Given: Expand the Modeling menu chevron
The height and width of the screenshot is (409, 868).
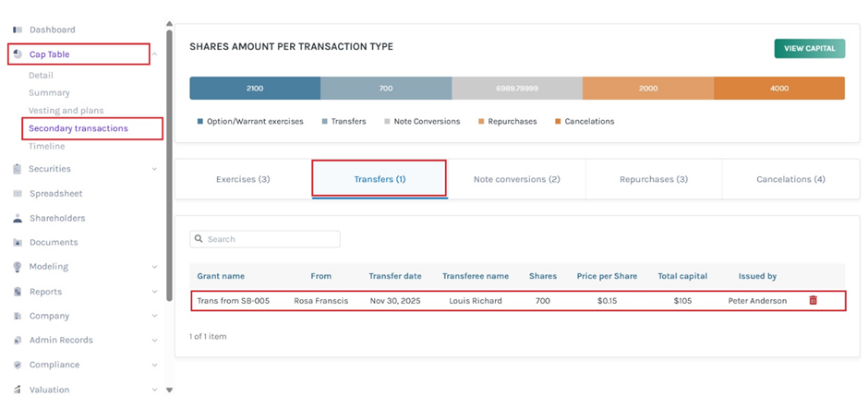Looking at the screenshot, I should pyautogui.click(x=154, y=267).
